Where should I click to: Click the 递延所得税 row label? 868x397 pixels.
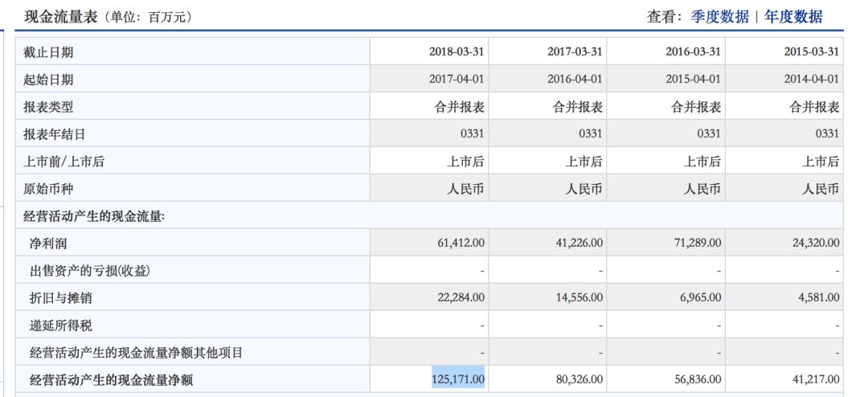click(59, 325)
